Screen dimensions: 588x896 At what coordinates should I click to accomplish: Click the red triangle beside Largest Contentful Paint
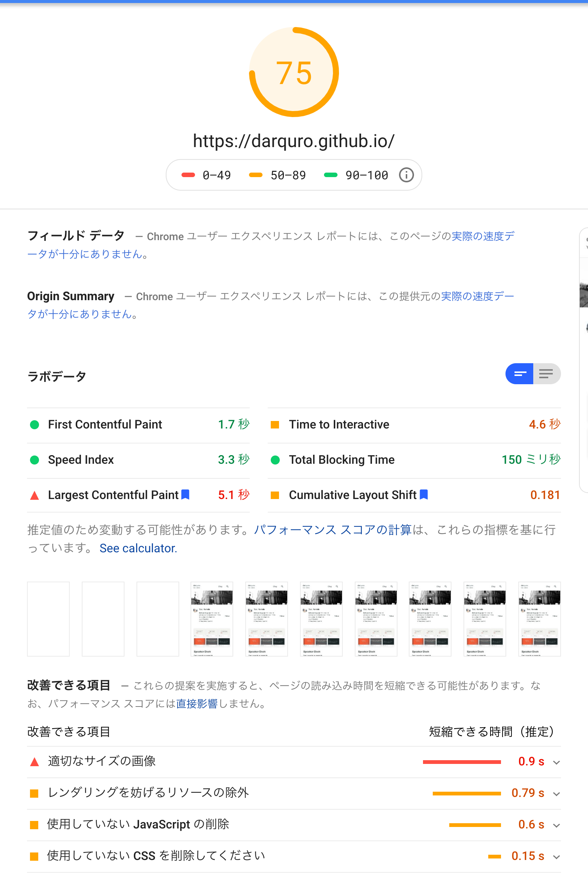click(x=34, y=495)
